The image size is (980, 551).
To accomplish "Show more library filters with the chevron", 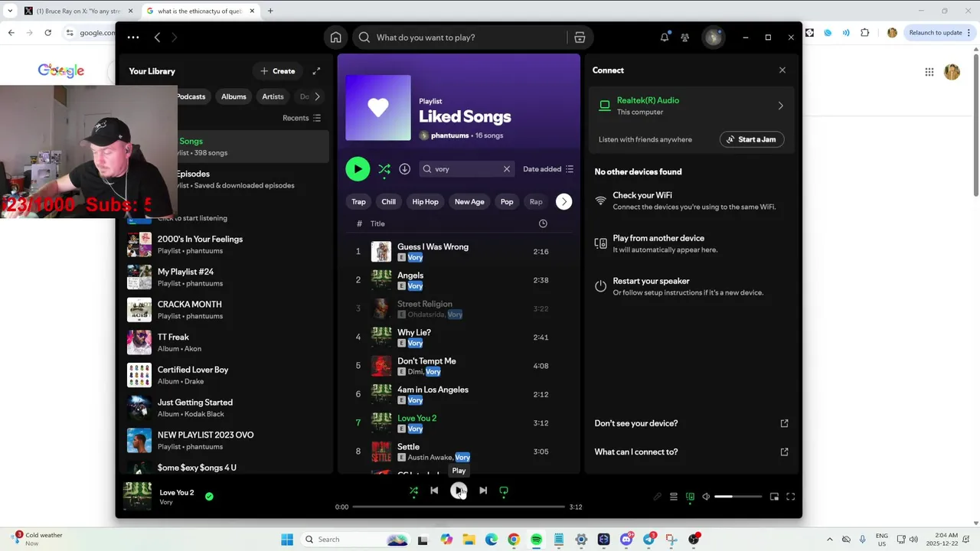I will (317, 96).
